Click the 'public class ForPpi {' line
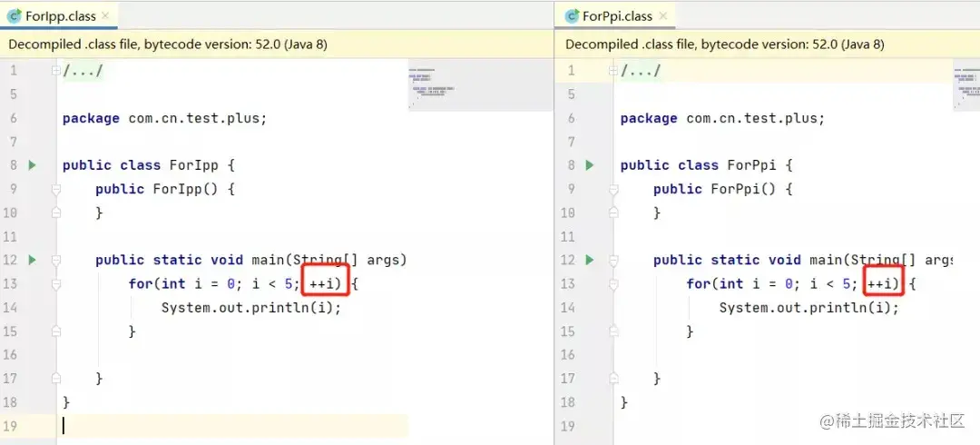Viewport: 980px width, 445px height. [x=706, y=165]
